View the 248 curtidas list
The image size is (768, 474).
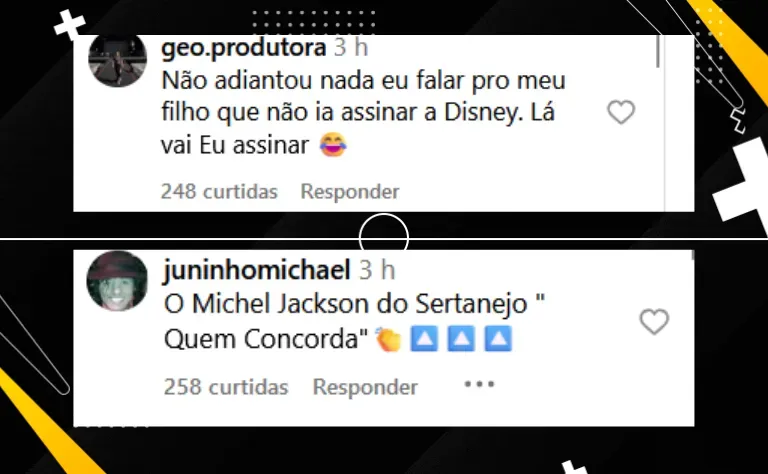pos(219,191)
